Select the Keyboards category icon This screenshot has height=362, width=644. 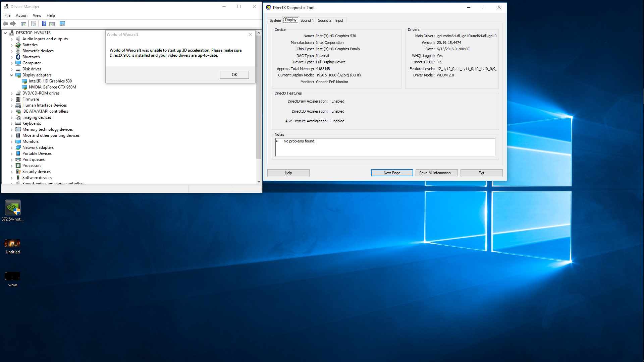[18, 123]
